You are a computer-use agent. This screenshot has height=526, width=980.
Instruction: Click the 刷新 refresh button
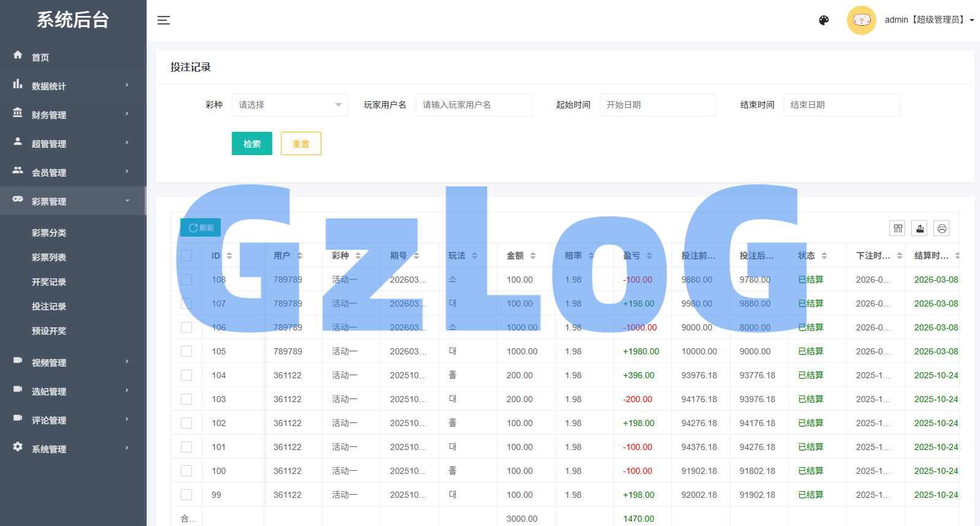(201, 228)
